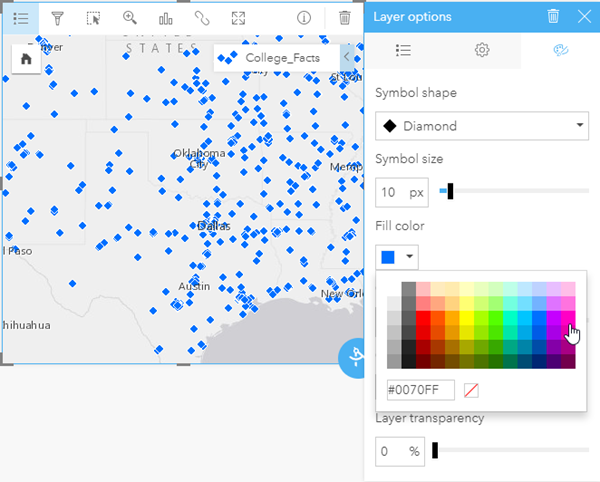Toggle the legend button in map toolbar
Viewport: 600px width, 482px height.
pyautogui.click(x=21, y=18)
